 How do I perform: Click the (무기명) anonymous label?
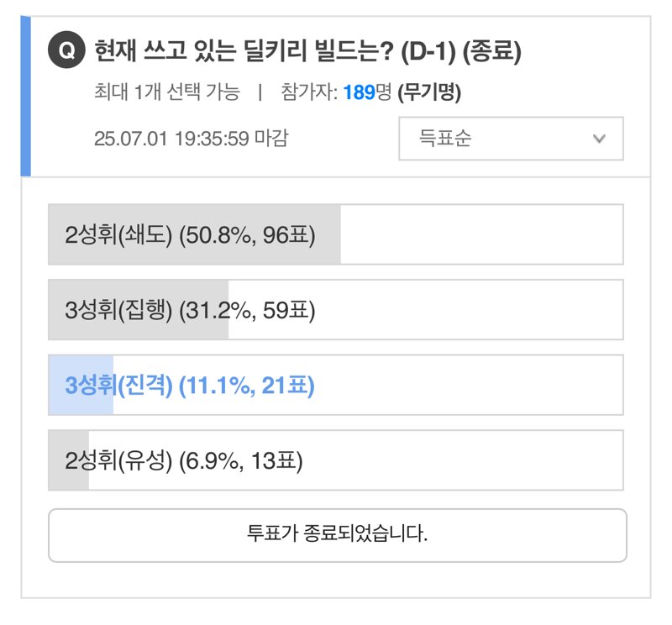pos(429,92)
